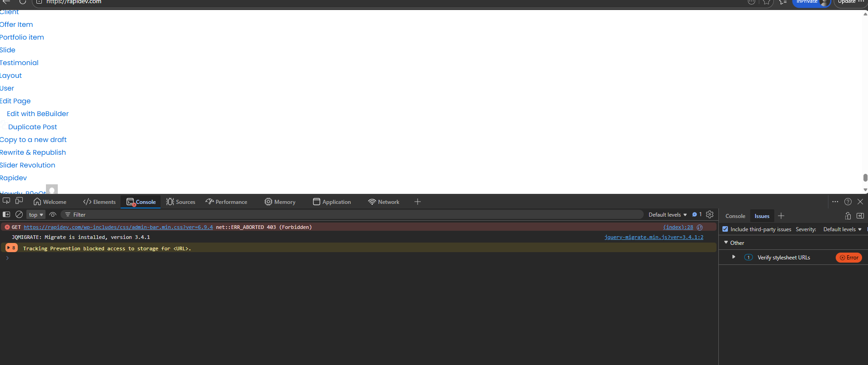Toggle device emulation icon in DevTools

pyautogui.click(x=19, y=201)
